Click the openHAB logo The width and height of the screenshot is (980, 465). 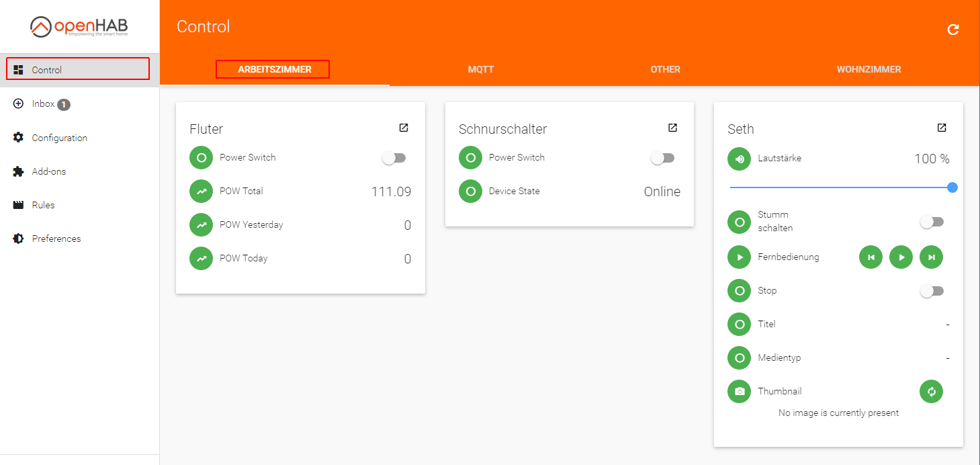pos(79,26)
